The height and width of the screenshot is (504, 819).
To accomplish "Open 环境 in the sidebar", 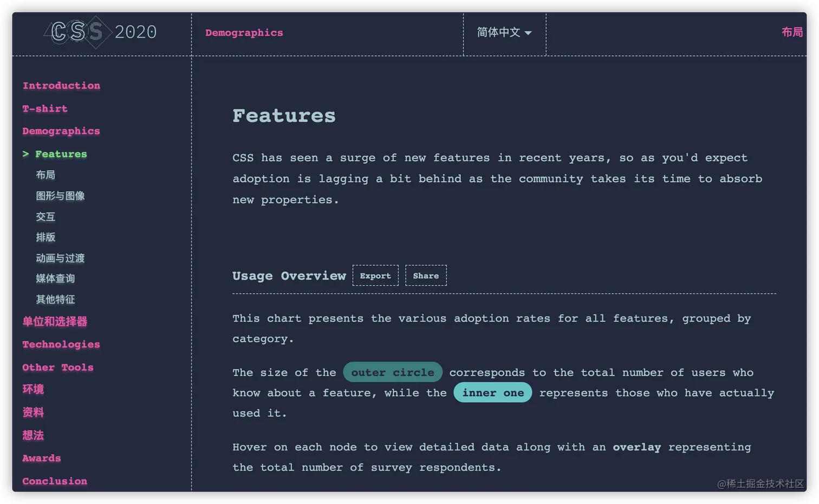I will pyautogui.click(x=33, y=390).
